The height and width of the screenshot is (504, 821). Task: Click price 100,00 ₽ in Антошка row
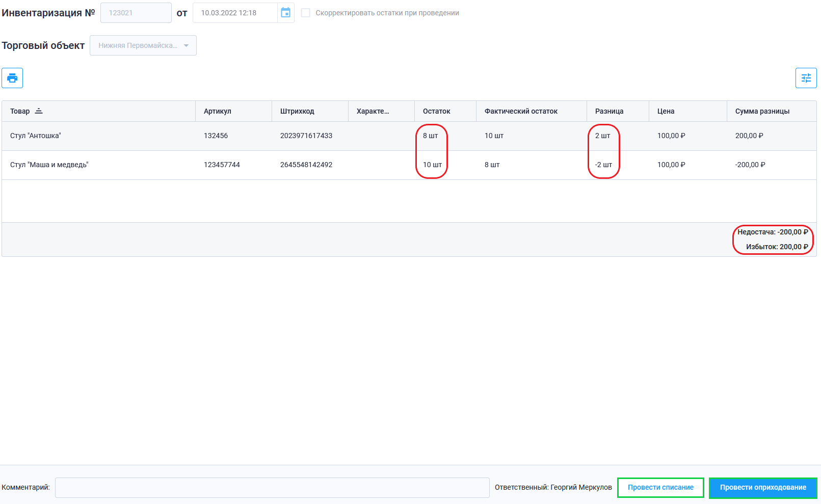(671, 136)
